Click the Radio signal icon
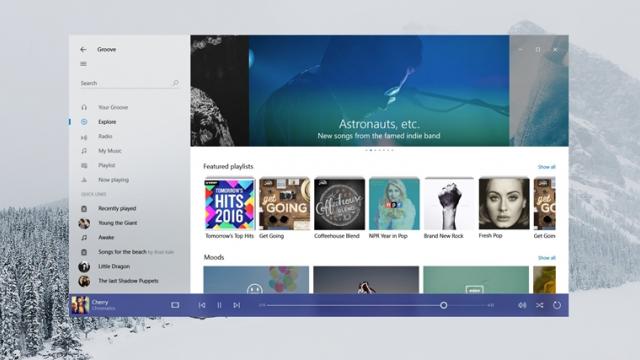The image size is (640, 360). tap(84, 137)
